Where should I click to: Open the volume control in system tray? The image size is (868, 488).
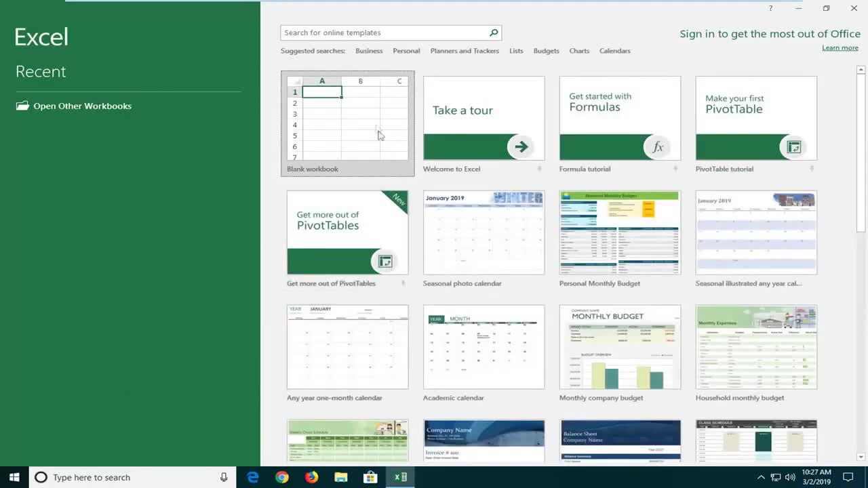[790, 477]
